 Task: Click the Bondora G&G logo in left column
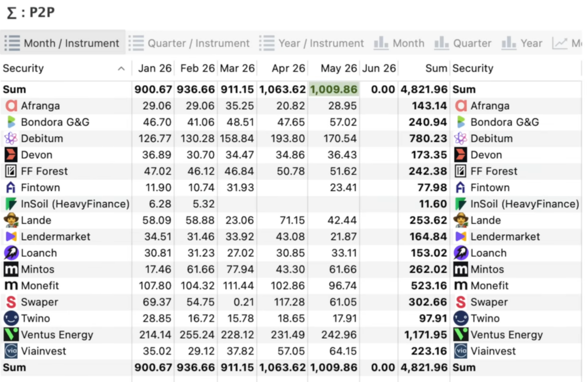(11, 122)
